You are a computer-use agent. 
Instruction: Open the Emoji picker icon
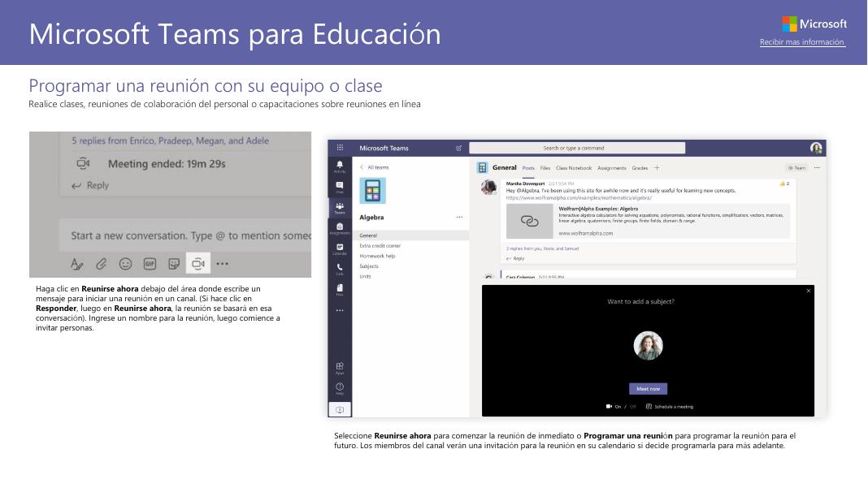click(126, 264)
